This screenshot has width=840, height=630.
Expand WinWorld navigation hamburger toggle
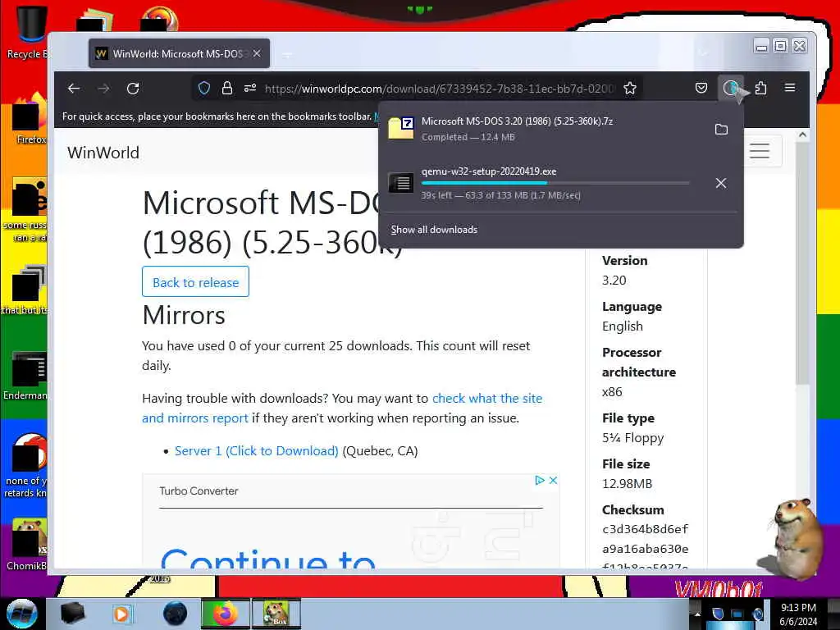coord(759,151)
